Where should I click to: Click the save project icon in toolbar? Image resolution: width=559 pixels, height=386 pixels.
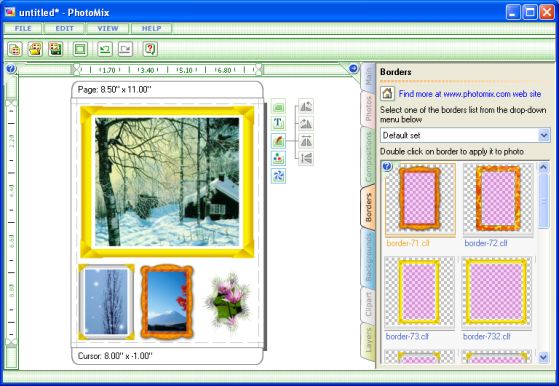pos(56,49)
